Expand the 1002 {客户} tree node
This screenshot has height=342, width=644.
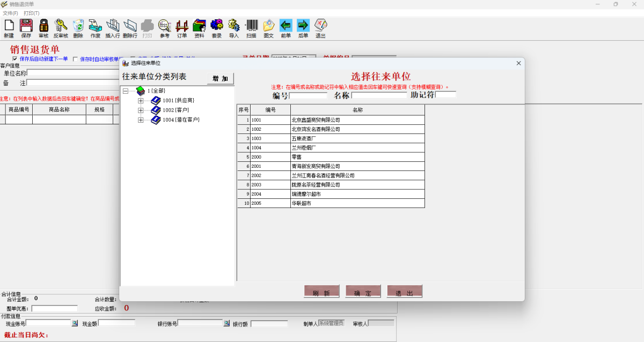pyautogui.click(x=141, y=110)
